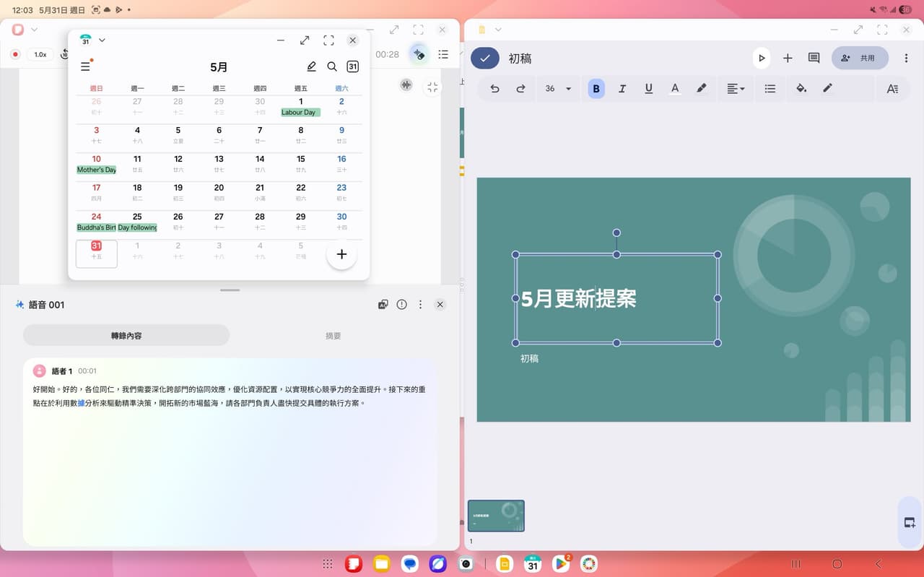Toggle underline formatting in Slides toolbar

pyautogui.click(x=648, y=89)
